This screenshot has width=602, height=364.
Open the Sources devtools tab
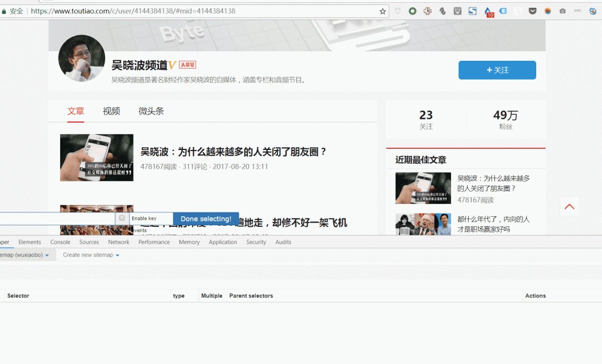click(x=89, y=242)
